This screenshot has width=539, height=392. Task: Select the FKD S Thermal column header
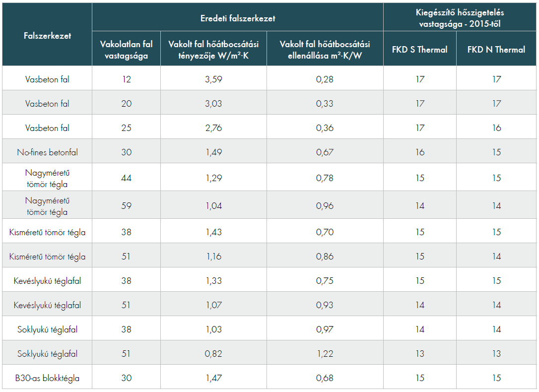(x=420, y=49)
